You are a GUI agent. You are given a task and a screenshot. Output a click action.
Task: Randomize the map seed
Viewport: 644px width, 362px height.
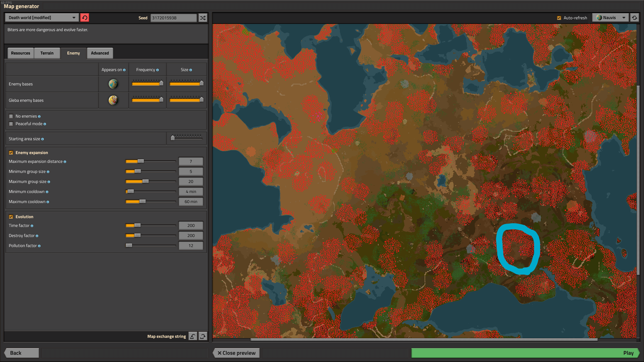(x=203, y=18)
